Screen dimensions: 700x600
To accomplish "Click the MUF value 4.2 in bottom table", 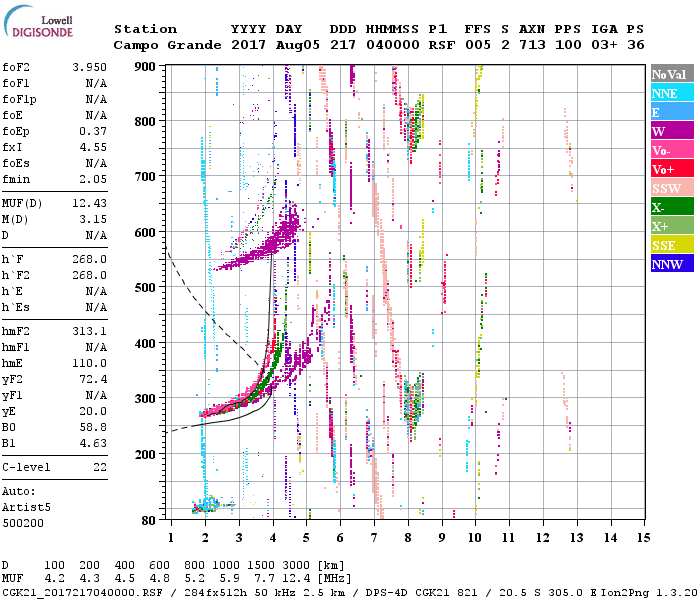I will (x=54, y=579).
